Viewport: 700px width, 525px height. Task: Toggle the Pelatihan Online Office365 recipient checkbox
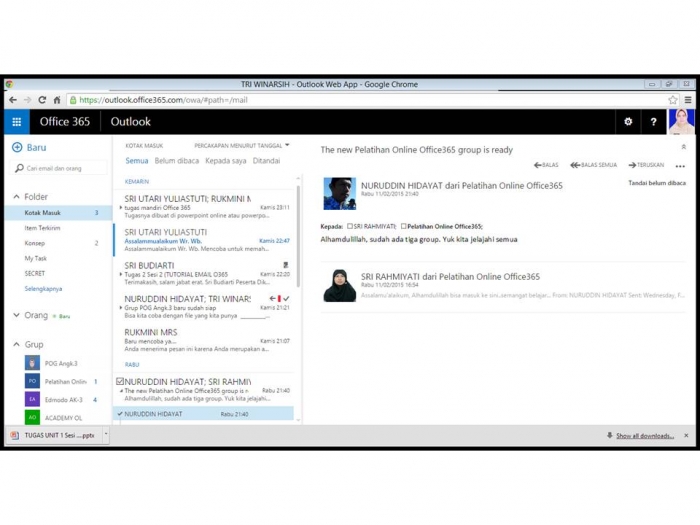[404, 226]
